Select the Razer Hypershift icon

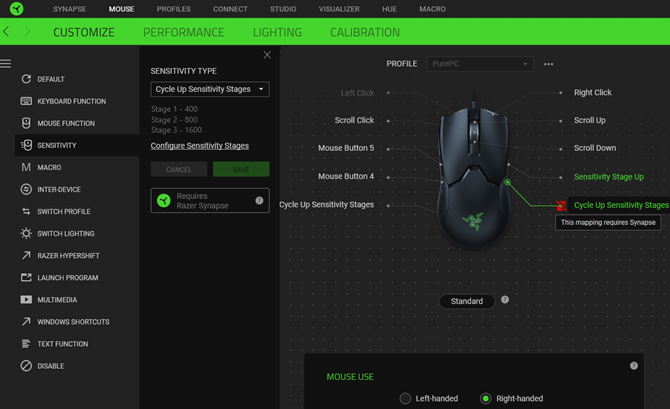26,256
